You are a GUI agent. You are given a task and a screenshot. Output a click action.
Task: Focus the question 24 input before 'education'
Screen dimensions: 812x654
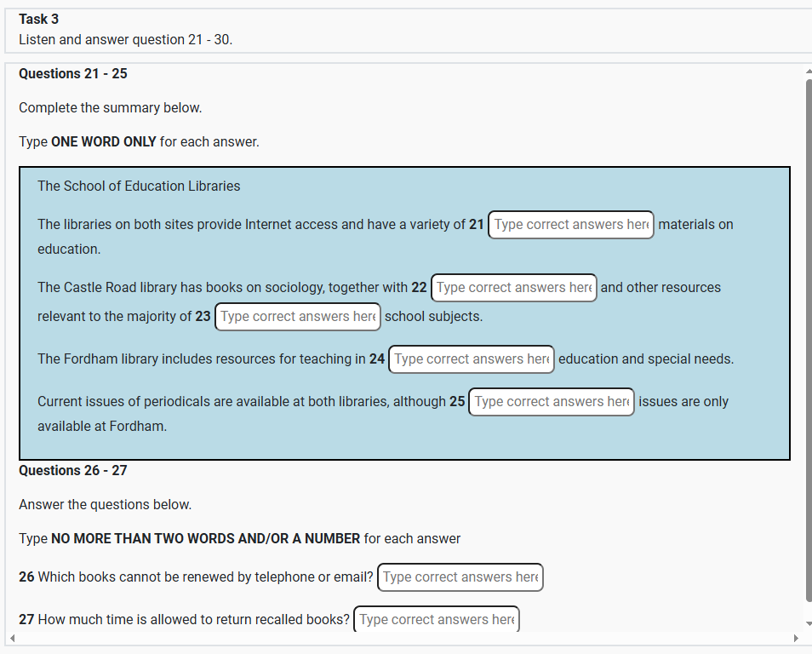point(472,359)
